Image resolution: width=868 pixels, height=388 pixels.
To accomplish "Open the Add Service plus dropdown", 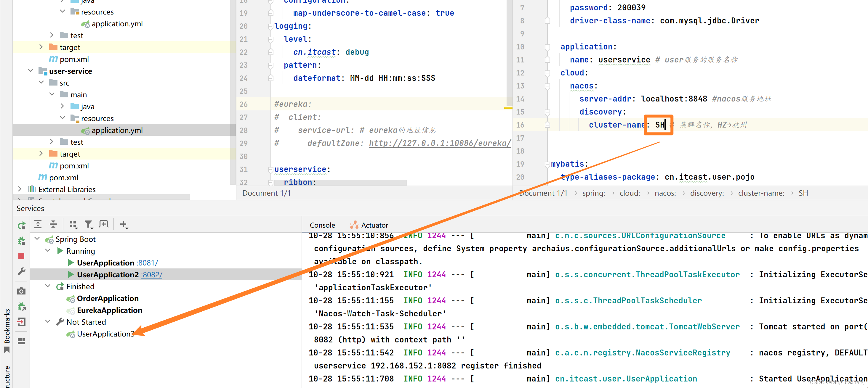I will tap(124, 224).
